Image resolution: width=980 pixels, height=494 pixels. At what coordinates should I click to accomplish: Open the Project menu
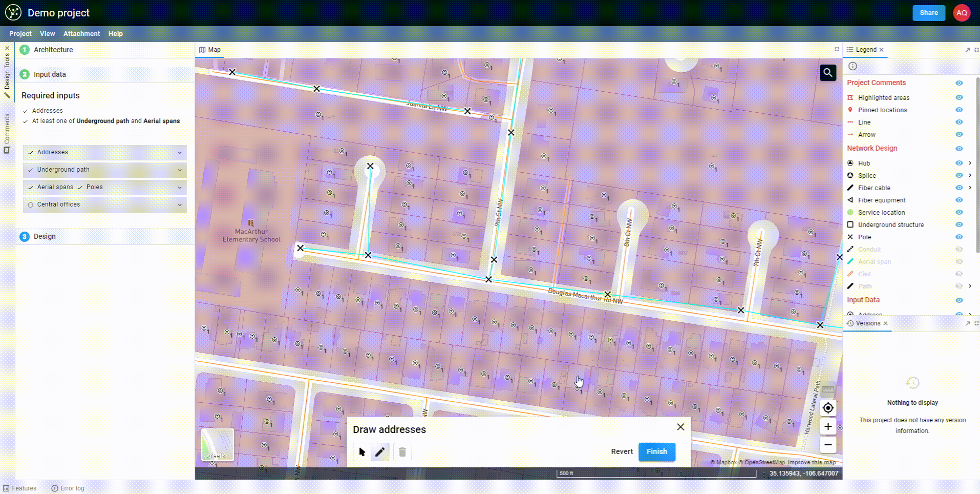pos(20,33)
